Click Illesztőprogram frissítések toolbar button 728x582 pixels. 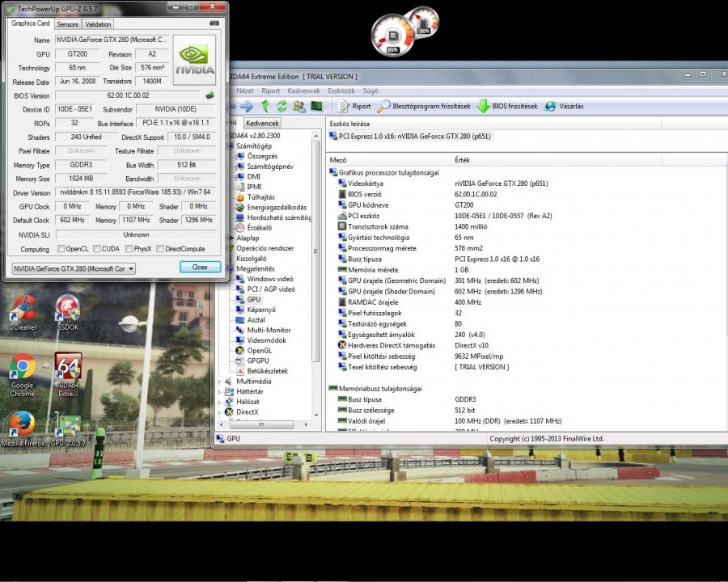click(x=423, y=106)
